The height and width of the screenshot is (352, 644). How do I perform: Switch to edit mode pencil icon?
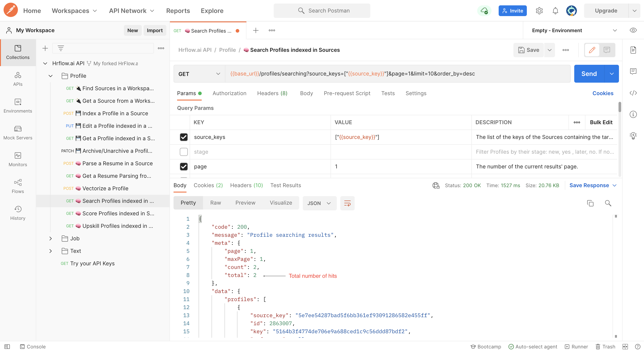[x=592, y=50]
